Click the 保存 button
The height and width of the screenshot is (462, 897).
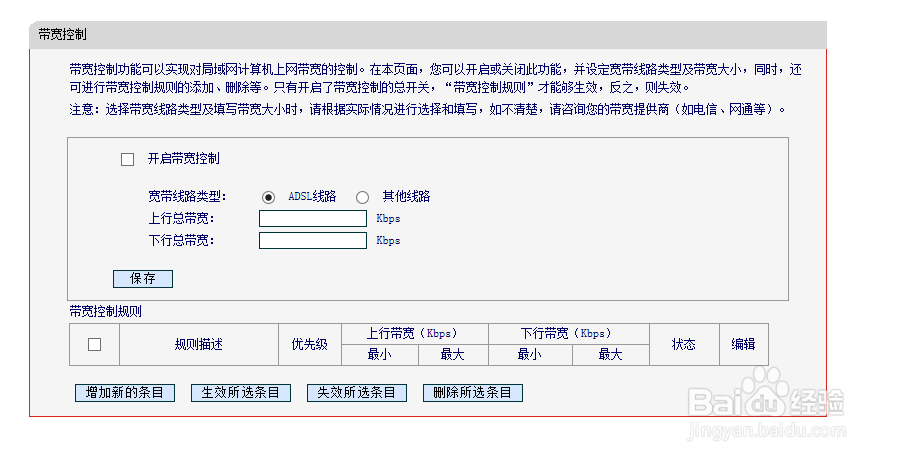coord(143,279)
